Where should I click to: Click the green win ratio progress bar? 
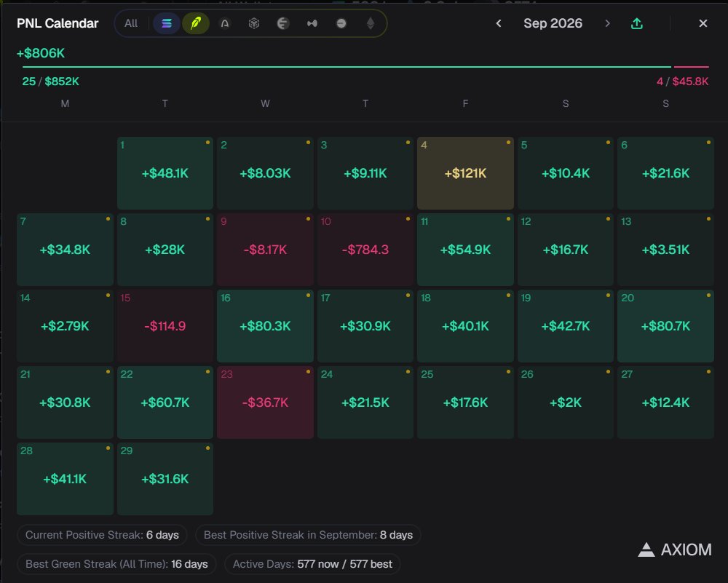pyautogui.click(x=347, y=67)
